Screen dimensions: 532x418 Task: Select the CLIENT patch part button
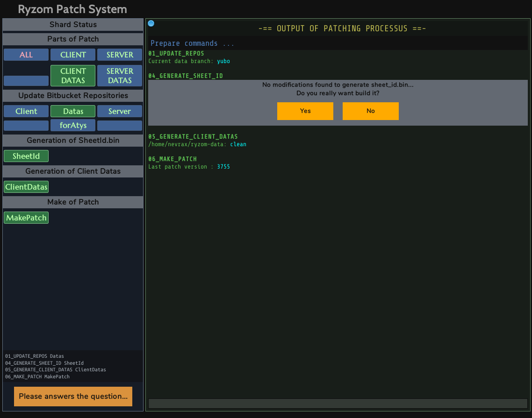coord(73,55)
